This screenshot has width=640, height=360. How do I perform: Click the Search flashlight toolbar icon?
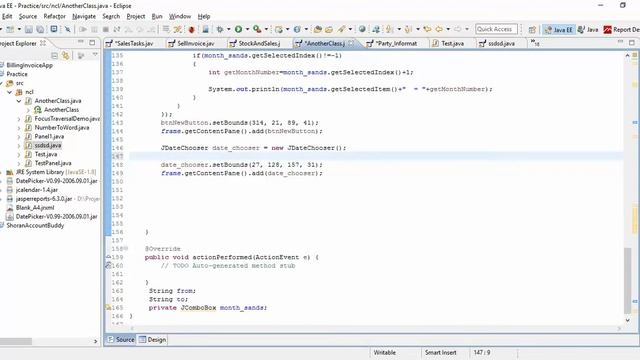(x=341, y=29)
